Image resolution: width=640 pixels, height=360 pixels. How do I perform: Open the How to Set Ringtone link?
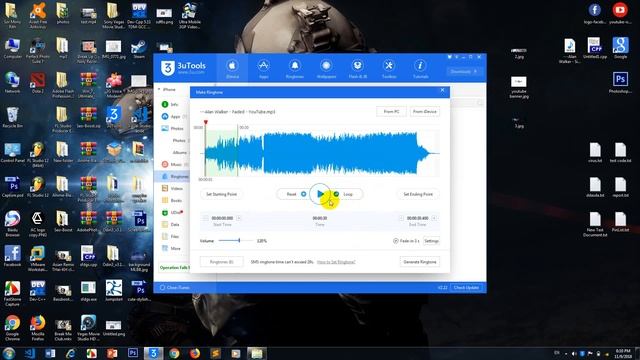[336, 262]
